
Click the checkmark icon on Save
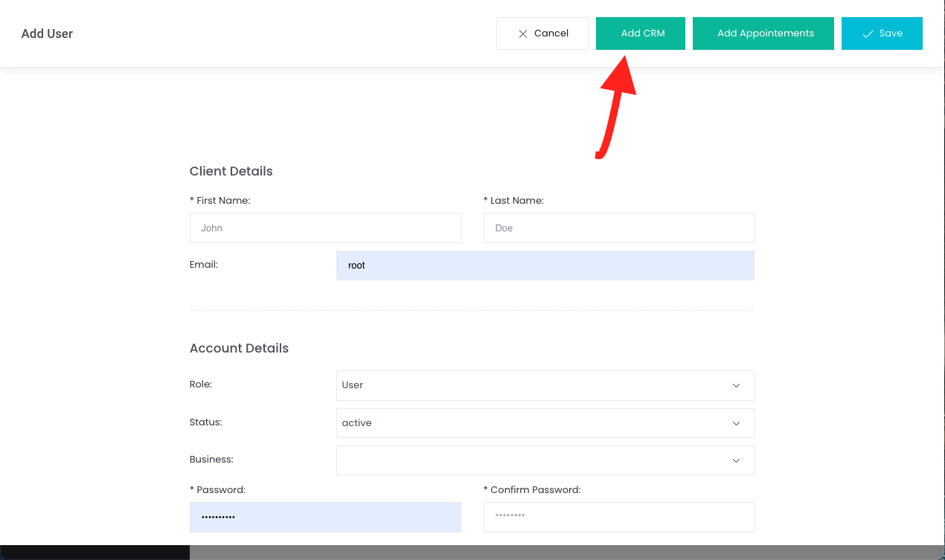click(x=867, y=33)
